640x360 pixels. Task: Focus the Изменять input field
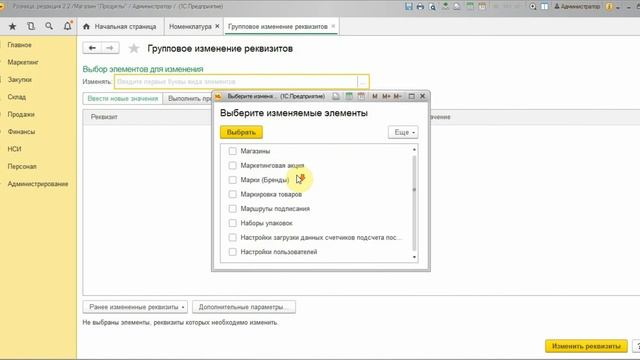[x=236, y=82]
